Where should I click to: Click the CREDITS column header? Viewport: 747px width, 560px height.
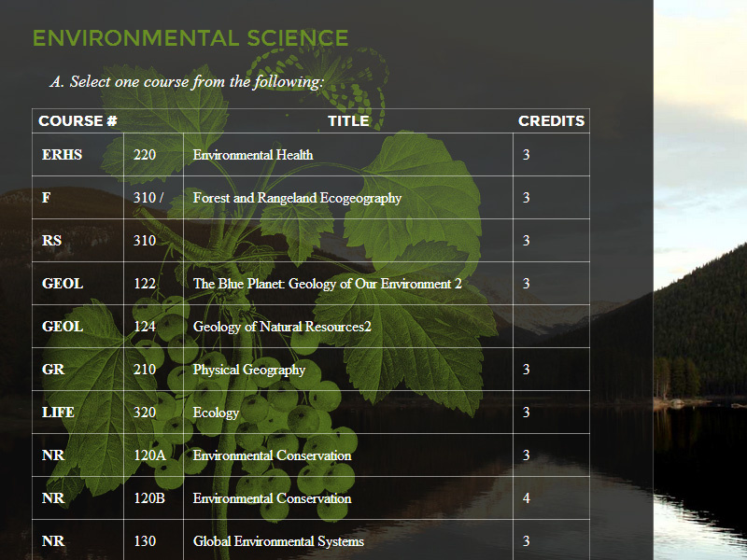[x=551, y=121]
